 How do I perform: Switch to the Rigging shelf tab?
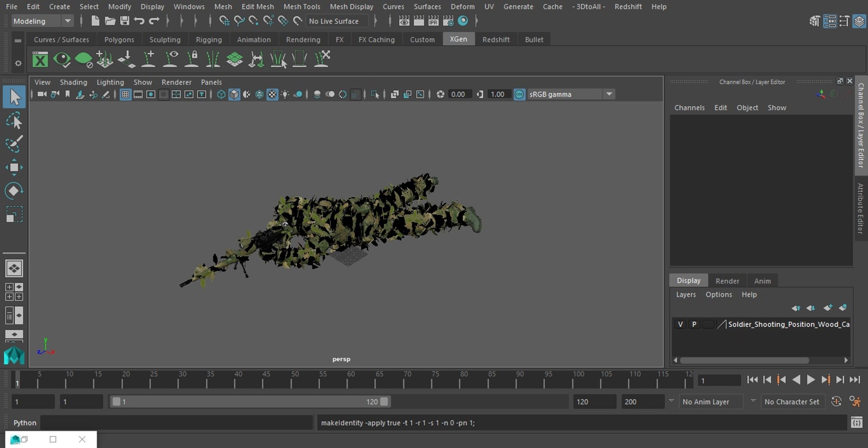208,39
